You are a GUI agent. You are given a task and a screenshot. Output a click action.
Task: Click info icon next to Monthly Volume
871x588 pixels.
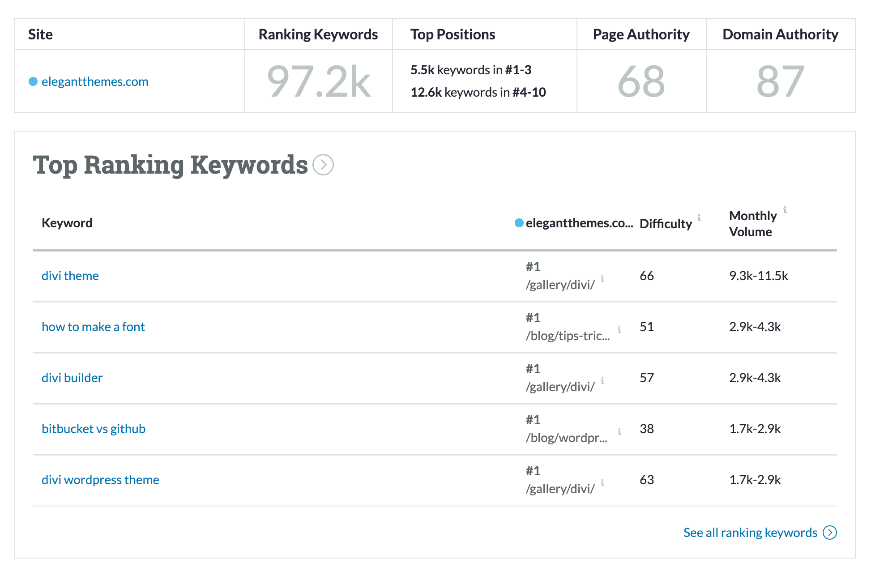tap(785, 209)
